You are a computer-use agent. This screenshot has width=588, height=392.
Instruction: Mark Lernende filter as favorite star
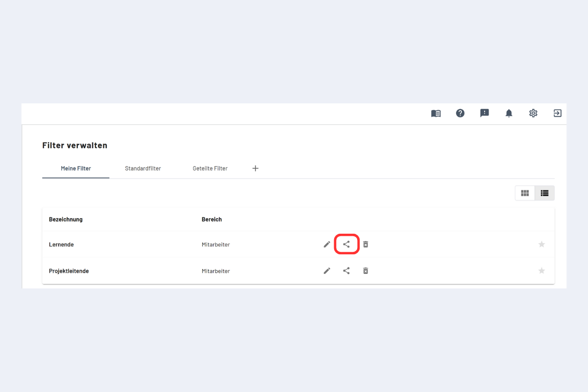pyautogui.click(x=541, y=244)
